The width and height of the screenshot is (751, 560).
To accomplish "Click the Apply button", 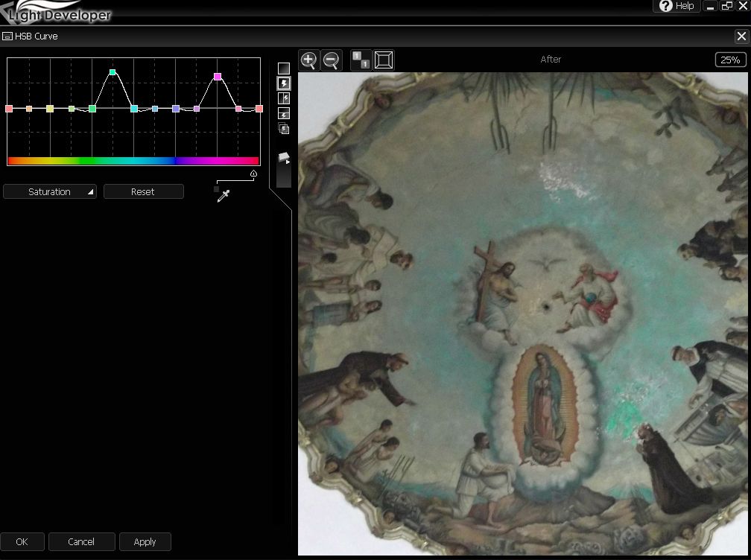I will (145, 541).
